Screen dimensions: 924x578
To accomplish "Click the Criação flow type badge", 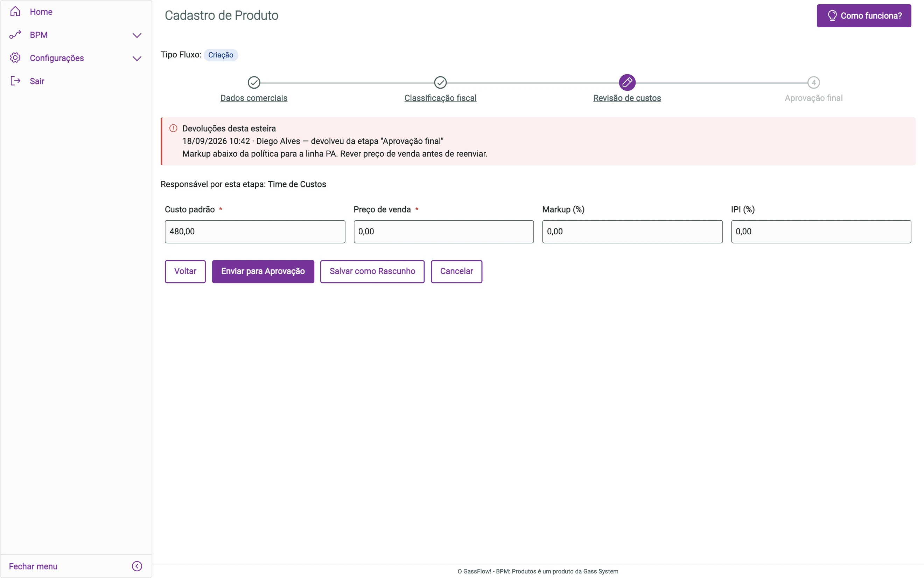I will tap(221, 55).
